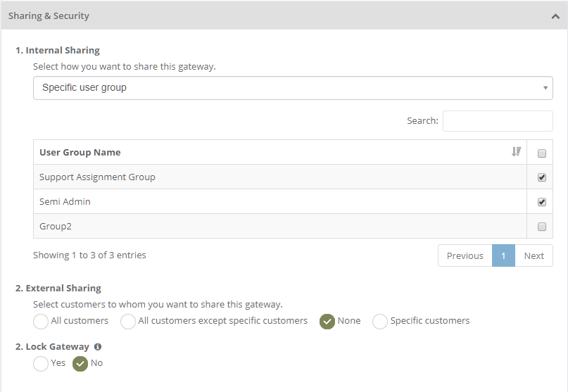
Task: Uncheck the Semi Admin checkbox
Action: (541, 202)
